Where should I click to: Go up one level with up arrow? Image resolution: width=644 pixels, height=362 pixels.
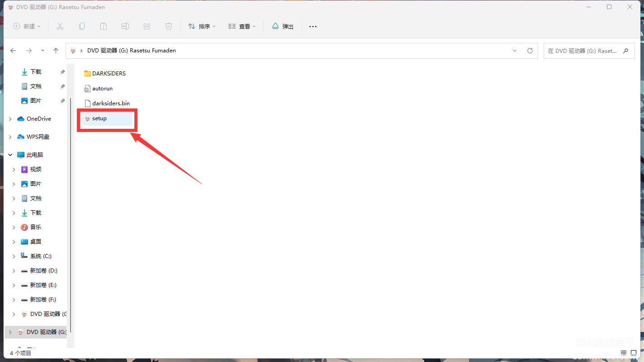coord(56,51)
